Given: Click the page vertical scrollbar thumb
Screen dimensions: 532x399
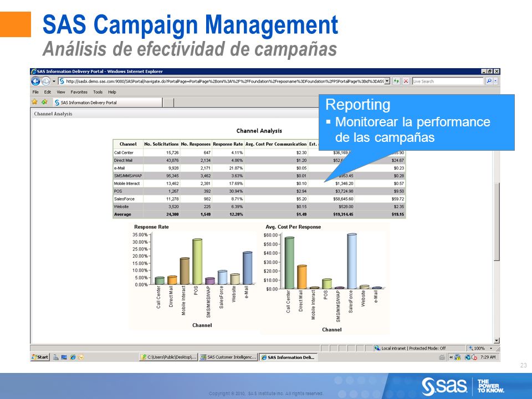Looking at the screenshot, I should pyautogui.click(x=497, y=222).
